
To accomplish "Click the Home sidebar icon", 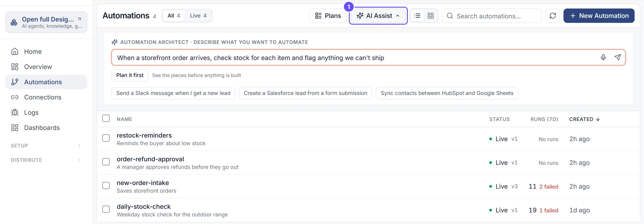I will point(15,51).
